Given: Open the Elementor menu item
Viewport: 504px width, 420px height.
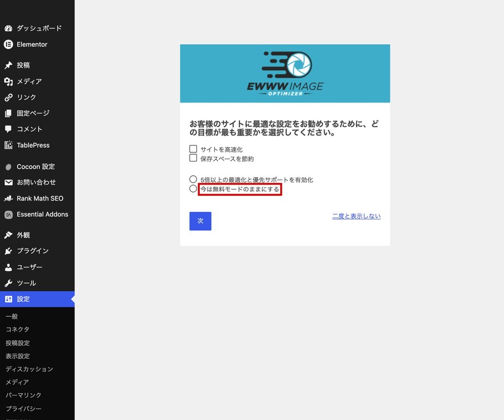Looking at the screenshot, I should pos(37,44).
